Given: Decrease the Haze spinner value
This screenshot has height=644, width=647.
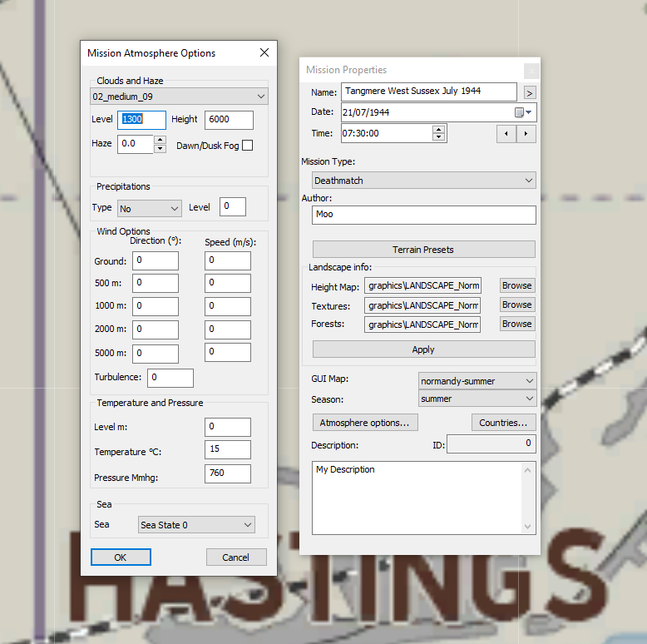Looking at the screenshot, I should (x=160, y=149).
